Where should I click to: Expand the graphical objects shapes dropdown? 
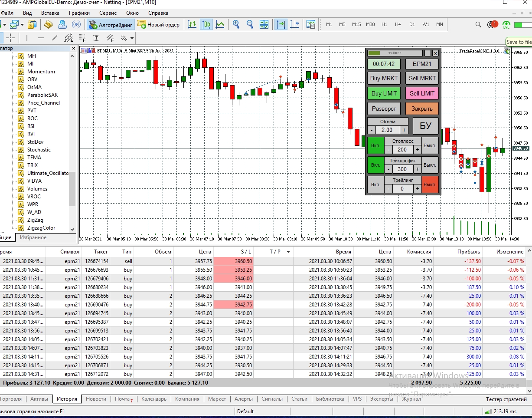(132, 38)
